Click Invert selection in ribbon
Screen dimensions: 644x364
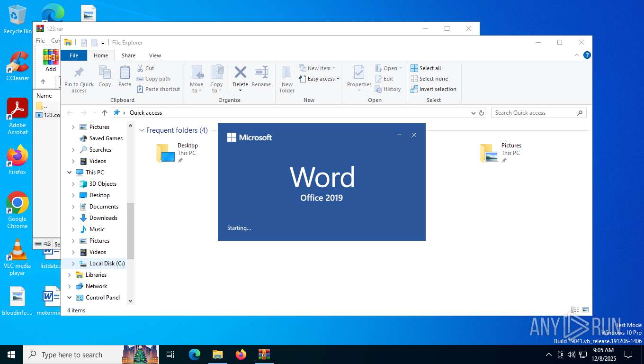tap(433, 89)
